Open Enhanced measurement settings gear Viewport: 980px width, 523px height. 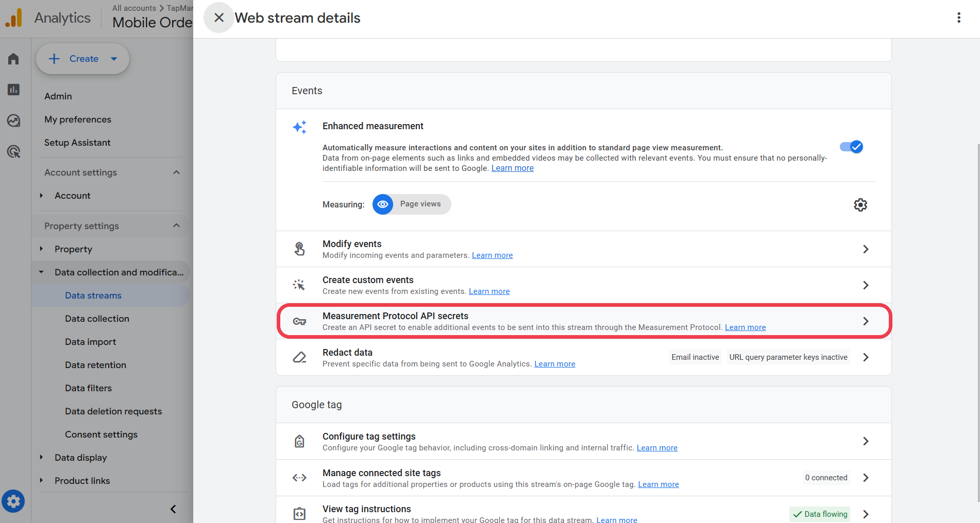tap(860, 205)
